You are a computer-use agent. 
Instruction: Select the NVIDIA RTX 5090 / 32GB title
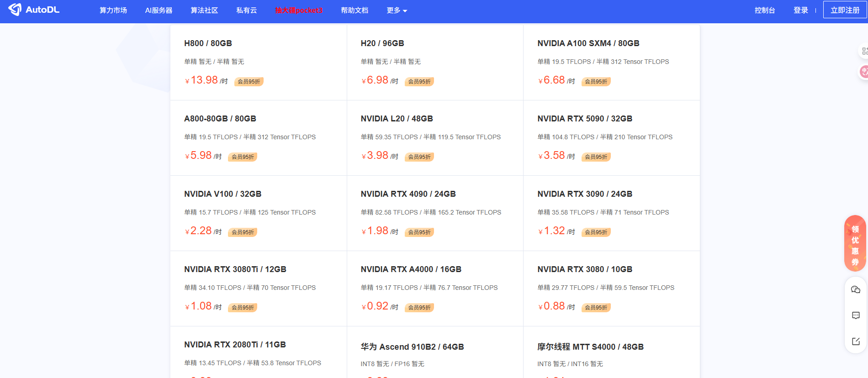click(585, 119)
